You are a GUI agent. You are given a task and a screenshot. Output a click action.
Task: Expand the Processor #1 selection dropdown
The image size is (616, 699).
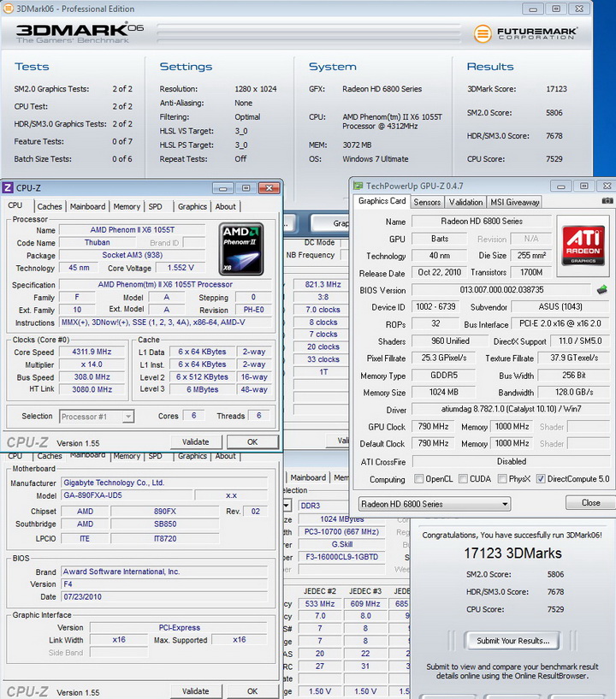97,417
